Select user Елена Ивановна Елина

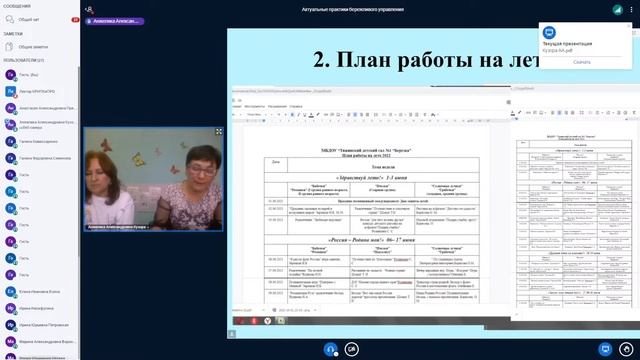click(x=40, y=292)
